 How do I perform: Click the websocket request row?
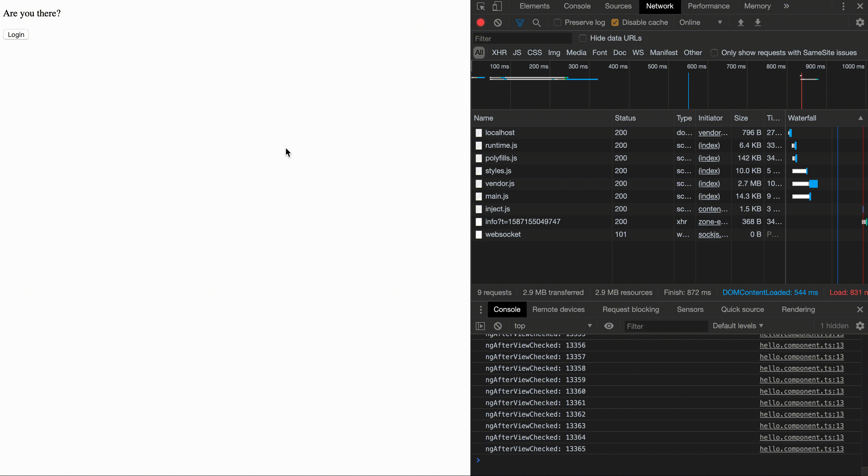coord(502,234)
